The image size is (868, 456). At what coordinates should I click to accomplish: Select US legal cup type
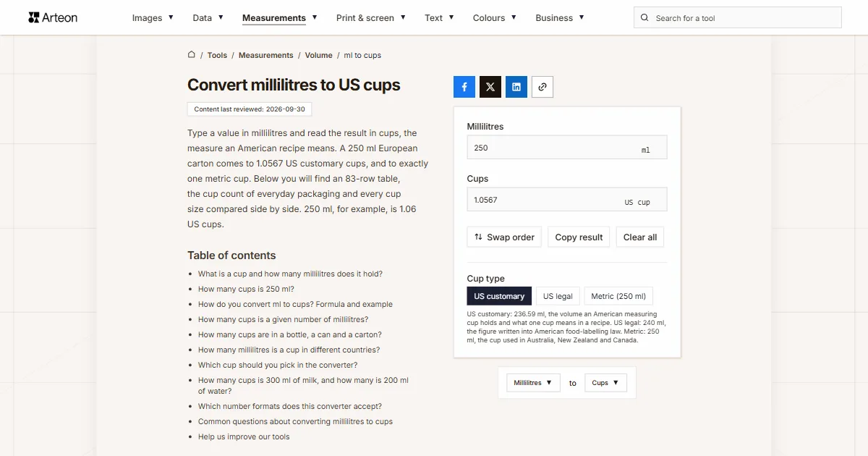[558, 296]
